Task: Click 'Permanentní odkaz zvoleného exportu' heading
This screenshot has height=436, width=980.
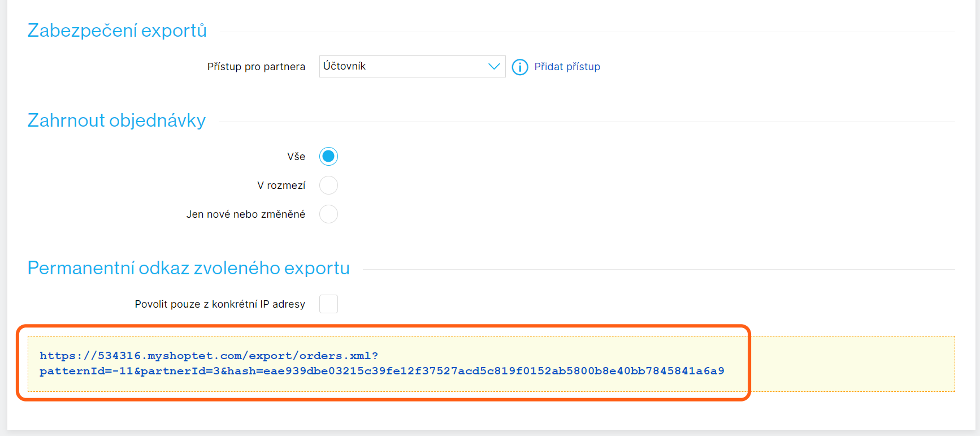Action: coord(189,268)
